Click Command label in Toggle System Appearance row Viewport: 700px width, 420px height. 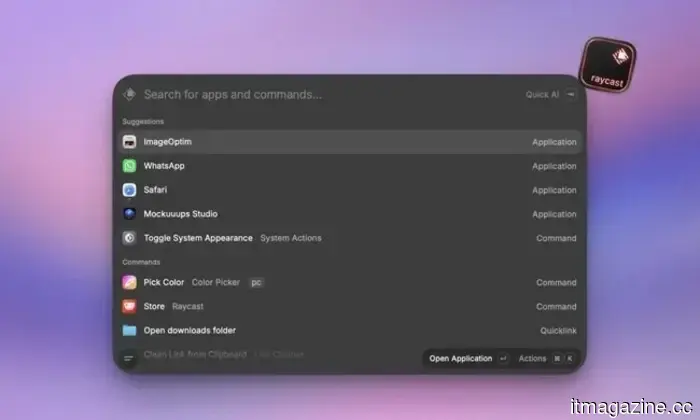[x=556, y=238]
